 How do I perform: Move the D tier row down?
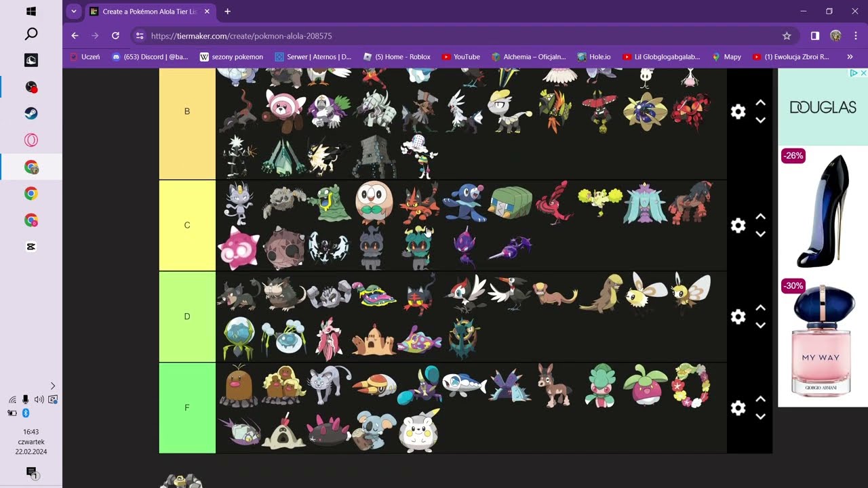pyautogui.click(x=761, y=325)
